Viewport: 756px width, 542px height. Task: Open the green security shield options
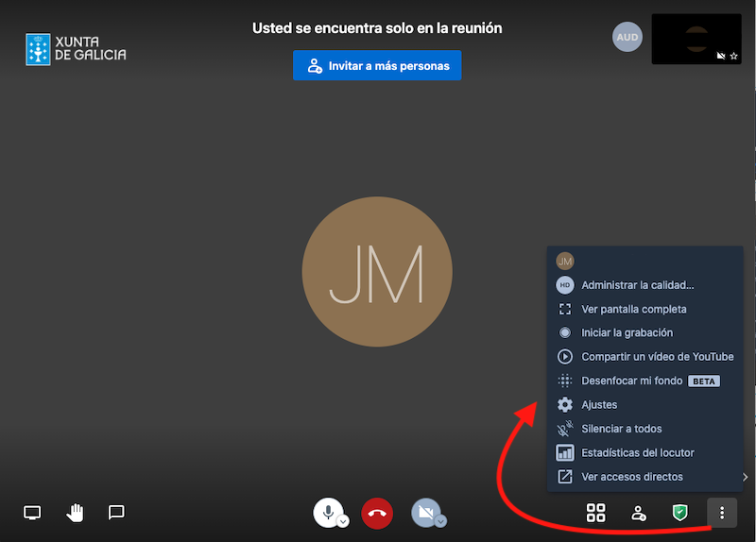[679, 513]
